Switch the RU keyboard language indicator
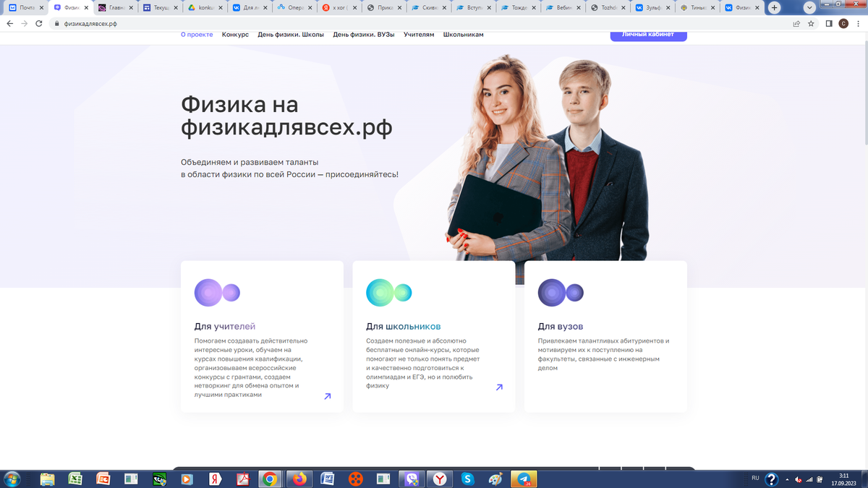 [756, 478]
